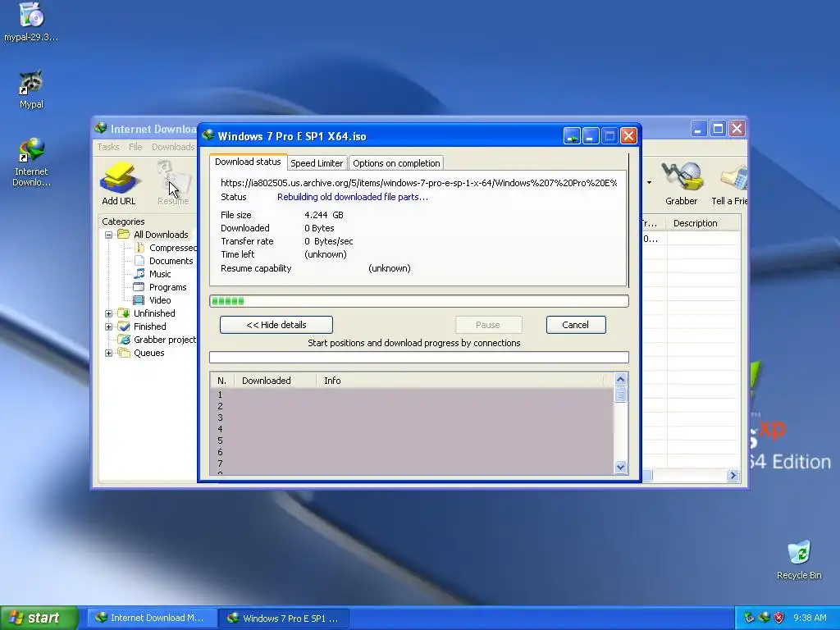Image resolution: width=840 pixels, height=630 pixels.
Task: Click the Info column header
Action: coord(461,381)
